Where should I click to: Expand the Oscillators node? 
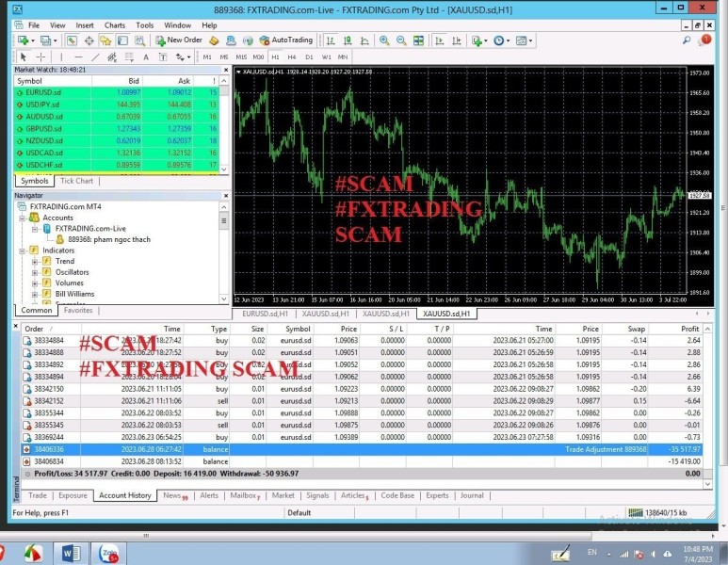tap(35, 272)
